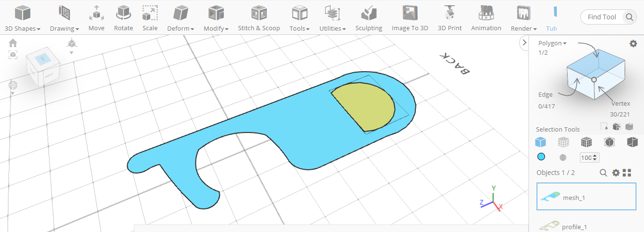
Task: Click the fit-object-to-view frame icon
Action: click(x=13, y=55)
